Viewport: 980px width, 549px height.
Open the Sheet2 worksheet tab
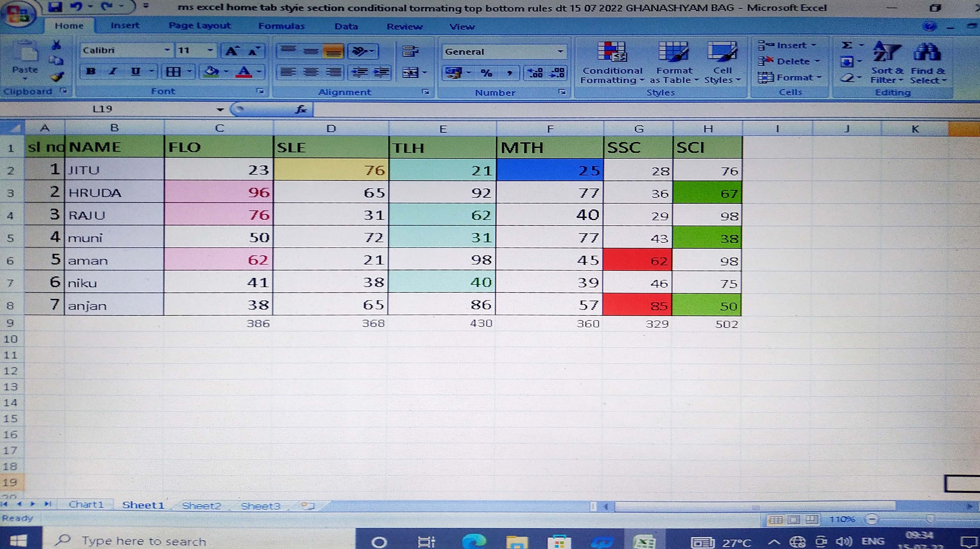[x=201, y=506]
